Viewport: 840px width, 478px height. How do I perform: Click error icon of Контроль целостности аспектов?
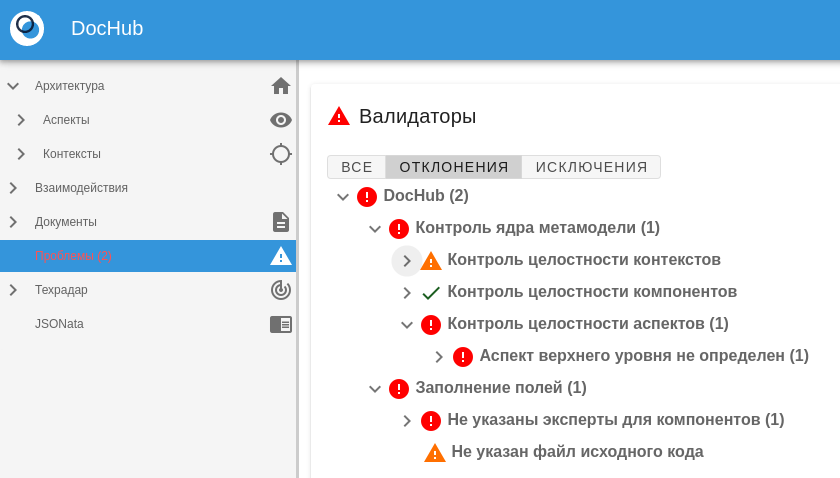click(x=431, y=325)
